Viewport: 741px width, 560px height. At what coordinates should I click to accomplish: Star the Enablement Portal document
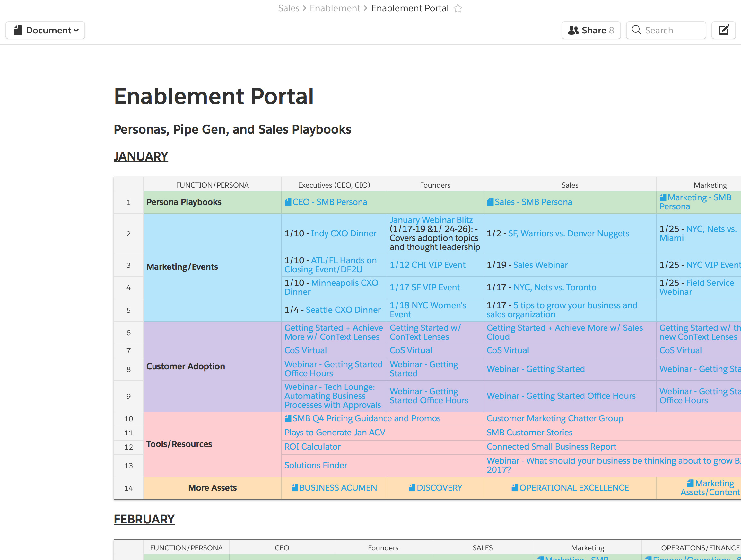(x=458, y=8)
